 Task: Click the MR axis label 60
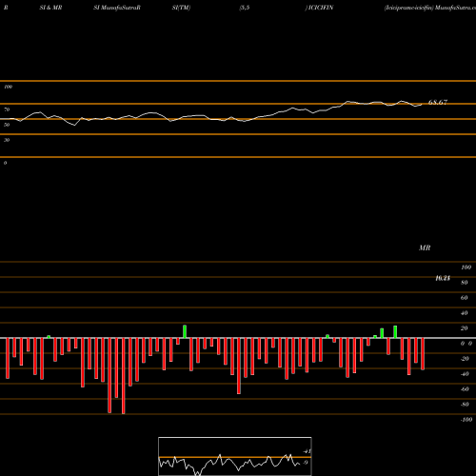[465, 298]
